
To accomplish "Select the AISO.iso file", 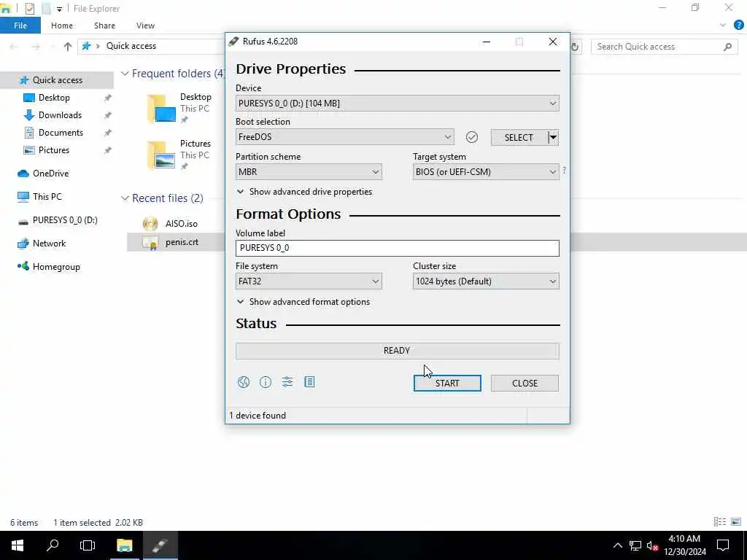I will [x=181, y=224].
